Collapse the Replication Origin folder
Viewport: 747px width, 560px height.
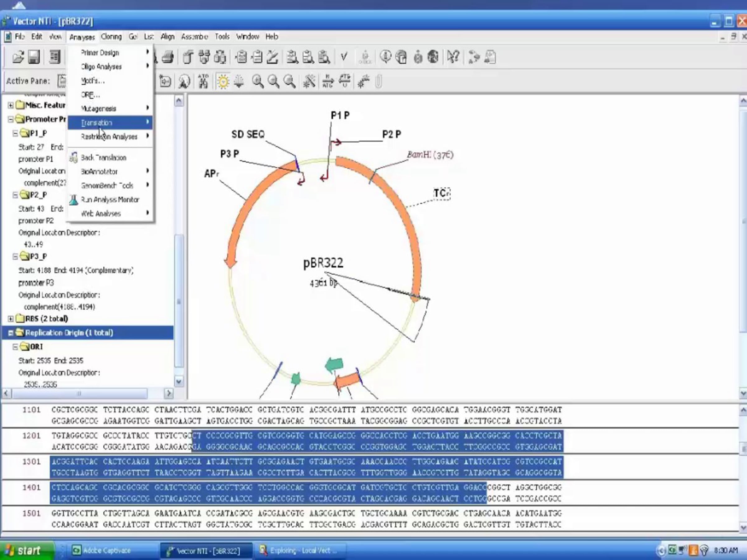(x=11, y=333)
